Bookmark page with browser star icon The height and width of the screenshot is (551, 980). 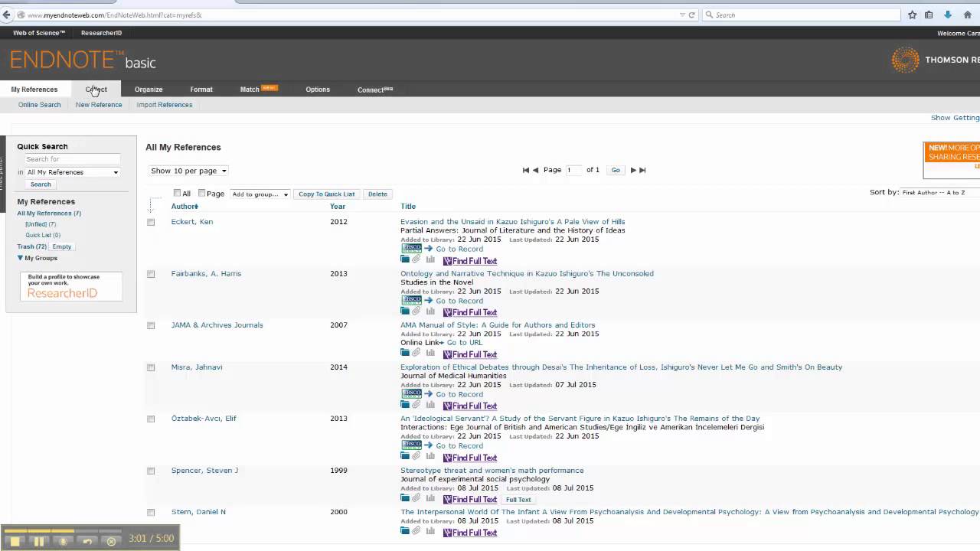[x=912, y=15]
